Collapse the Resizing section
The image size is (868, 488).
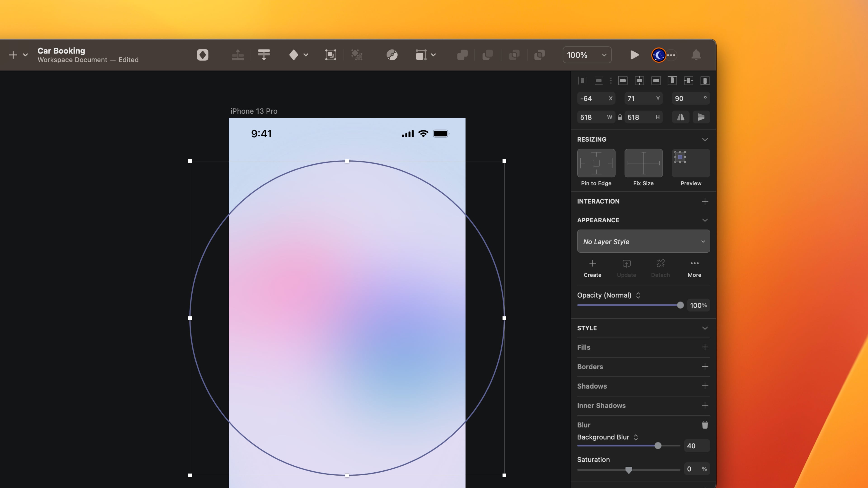click(x=705, y=139)
